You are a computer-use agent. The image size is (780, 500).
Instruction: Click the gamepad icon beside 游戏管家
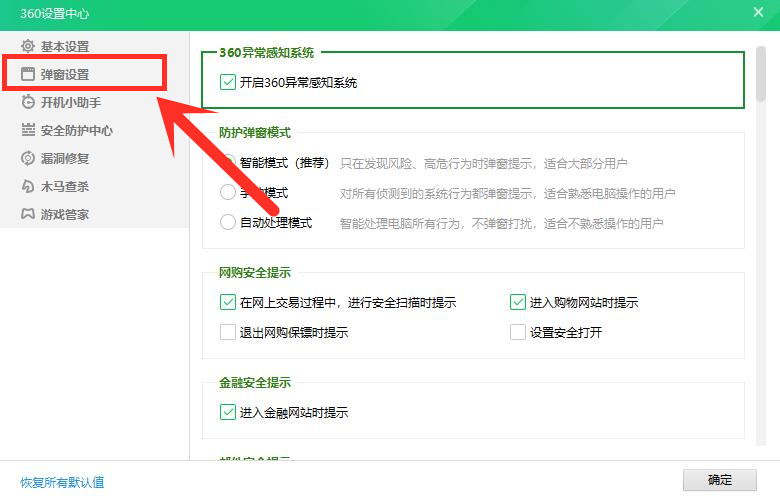point(28,214)
